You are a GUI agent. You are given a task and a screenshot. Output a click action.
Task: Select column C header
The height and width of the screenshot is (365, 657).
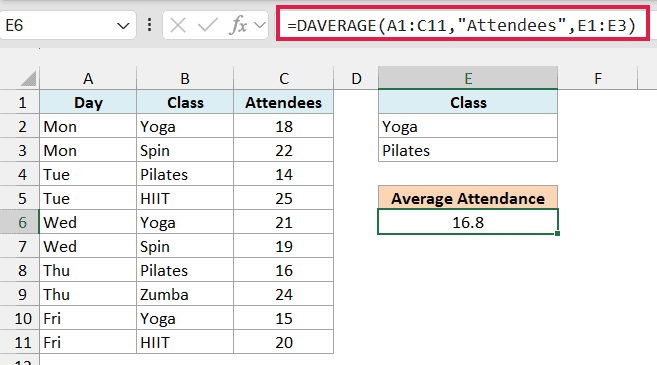tap(284, 78)
